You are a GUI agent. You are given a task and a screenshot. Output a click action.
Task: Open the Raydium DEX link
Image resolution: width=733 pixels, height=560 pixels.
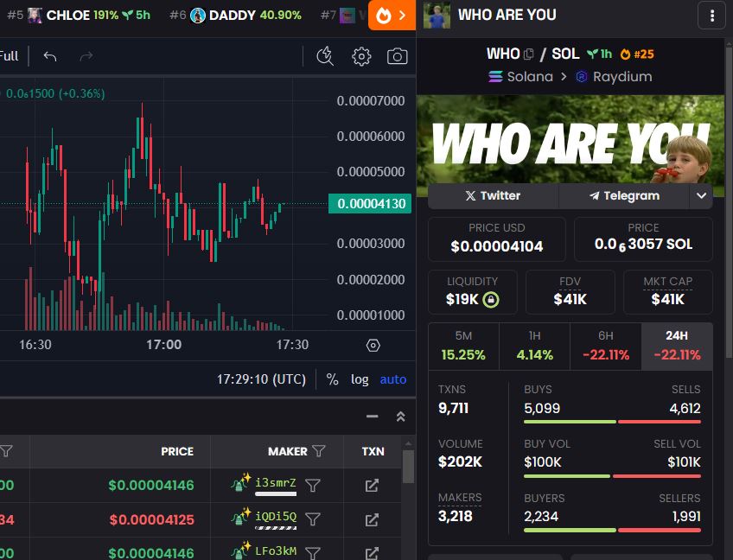[614, 77]
